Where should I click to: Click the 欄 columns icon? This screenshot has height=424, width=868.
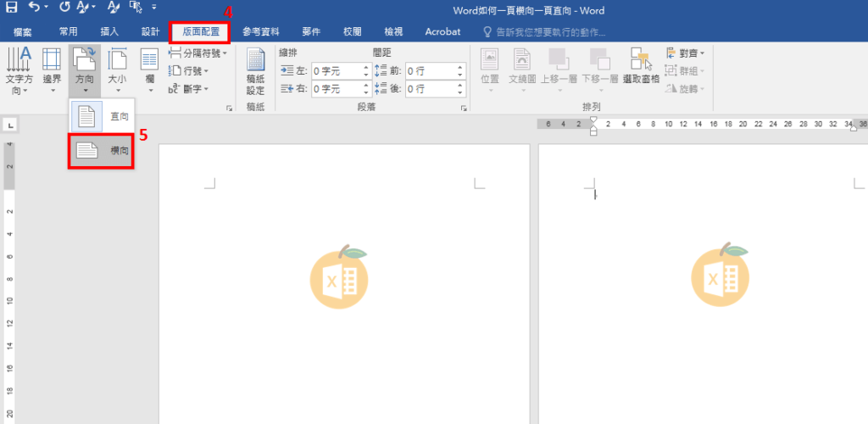[x=149, y=70]
